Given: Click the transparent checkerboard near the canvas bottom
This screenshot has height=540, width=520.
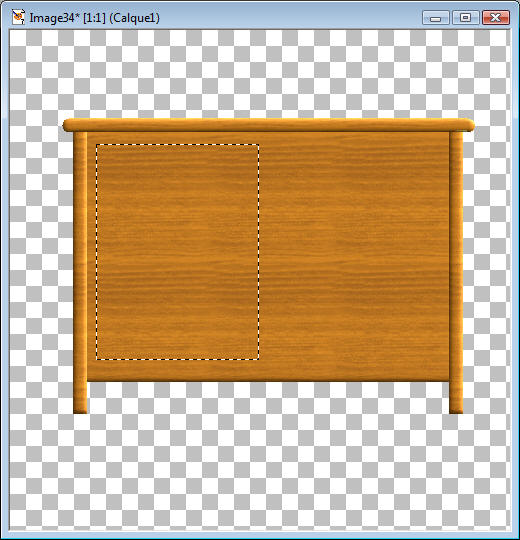Looking at the screenshot, I should tap(260, 482).
